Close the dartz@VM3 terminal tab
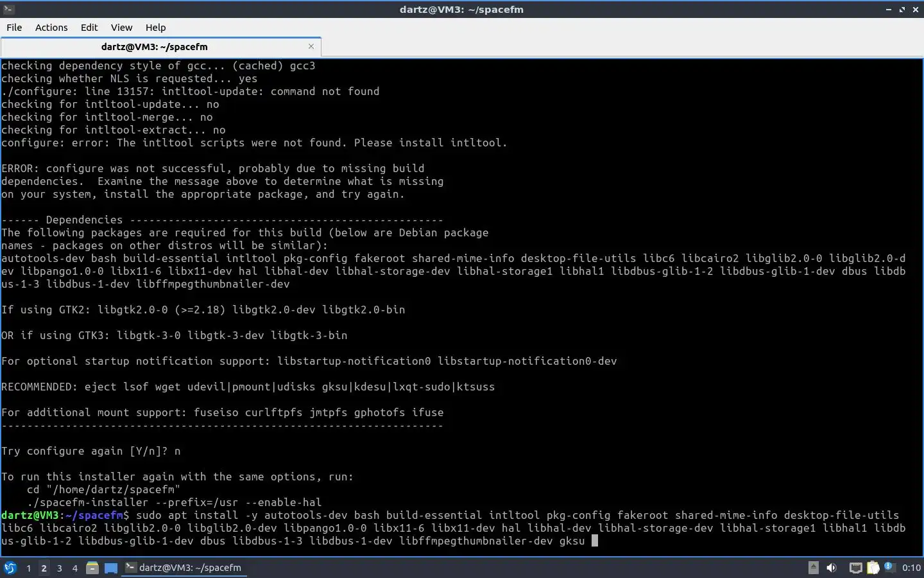Screen dimensions: 924x578 311,46
